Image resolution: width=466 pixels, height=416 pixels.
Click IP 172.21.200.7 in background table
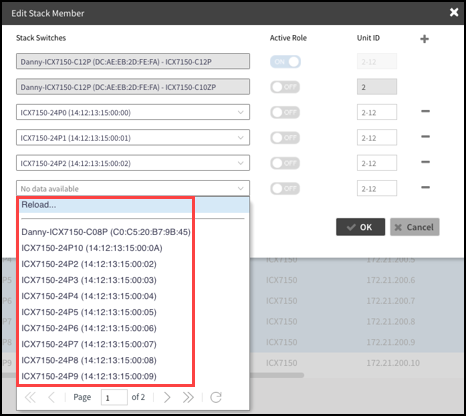coord(391,301)
